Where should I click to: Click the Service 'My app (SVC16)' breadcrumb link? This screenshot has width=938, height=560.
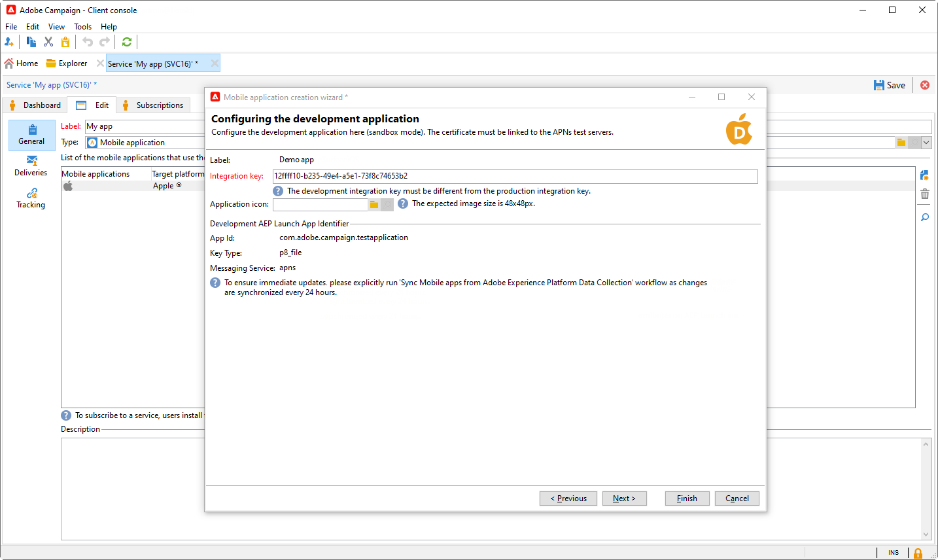pyautogui.click(x=52, y=85)
